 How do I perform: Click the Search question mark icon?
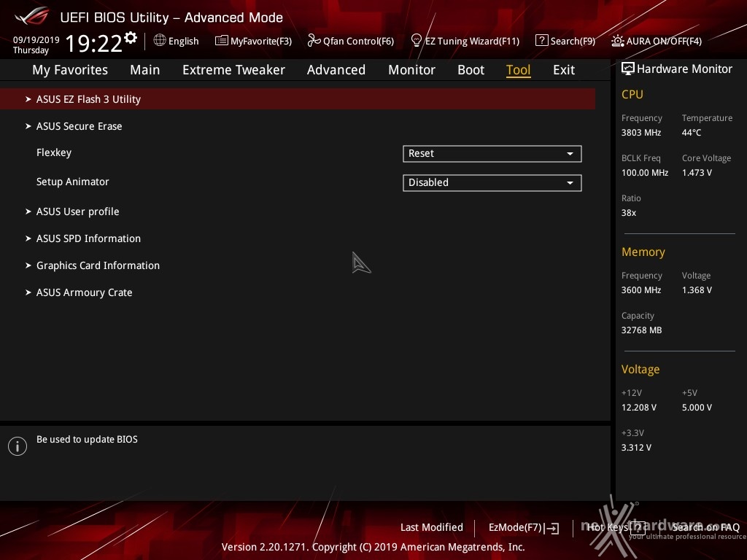541,41
